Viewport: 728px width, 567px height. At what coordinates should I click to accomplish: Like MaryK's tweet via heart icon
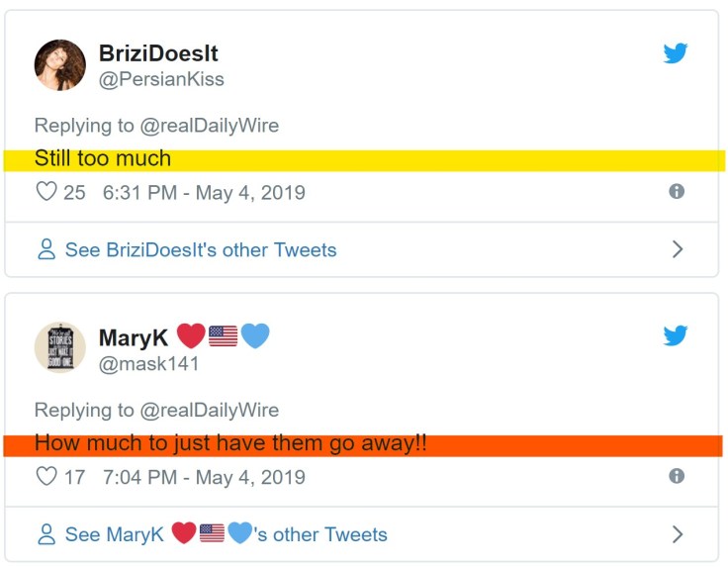[45, 476]
